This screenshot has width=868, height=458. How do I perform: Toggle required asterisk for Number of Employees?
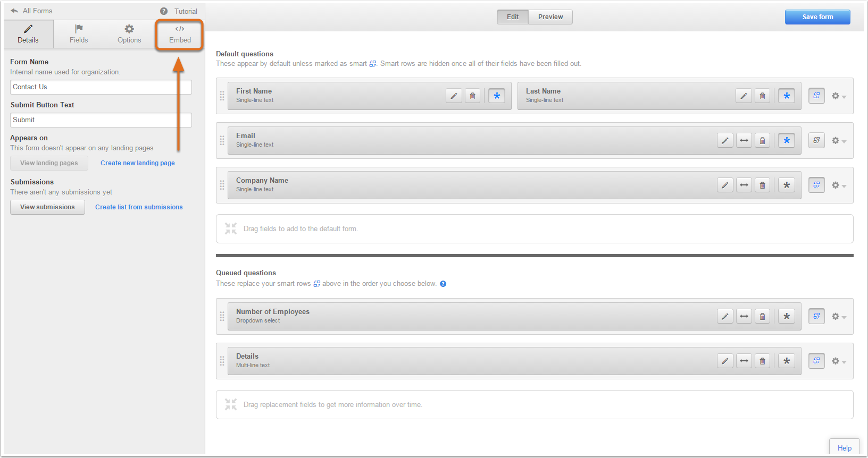(x=787, y=317)
